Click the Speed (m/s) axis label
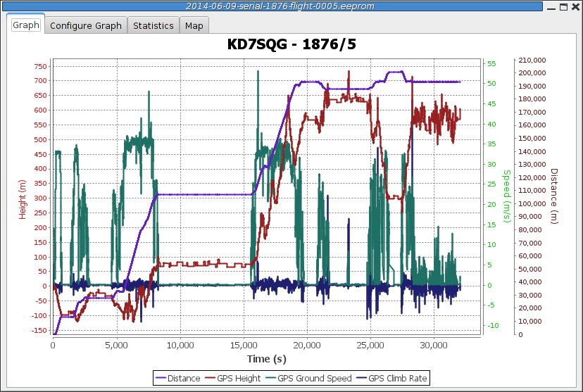583x392 pixels. pyautogui.click(x=507, y=196)
